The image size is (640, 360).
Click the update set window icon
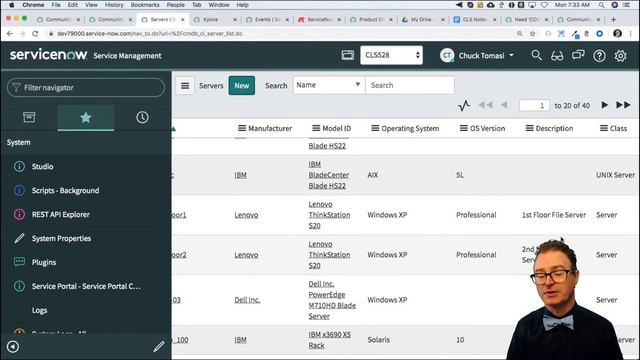[x=348, y=55]
